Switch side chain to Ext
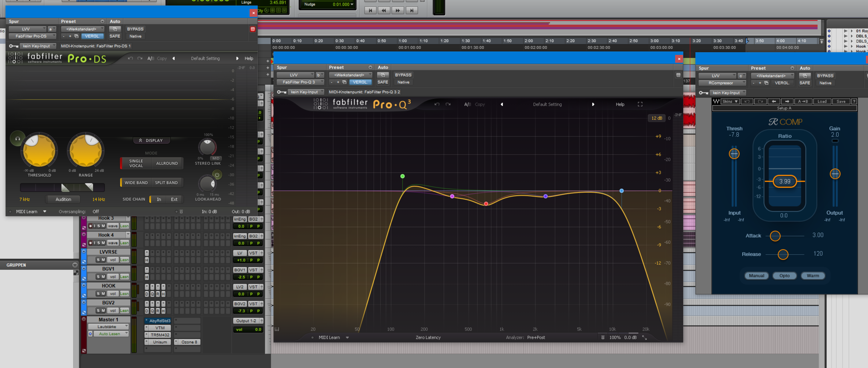This screenshot has width=868, height=368. [174, 199]
